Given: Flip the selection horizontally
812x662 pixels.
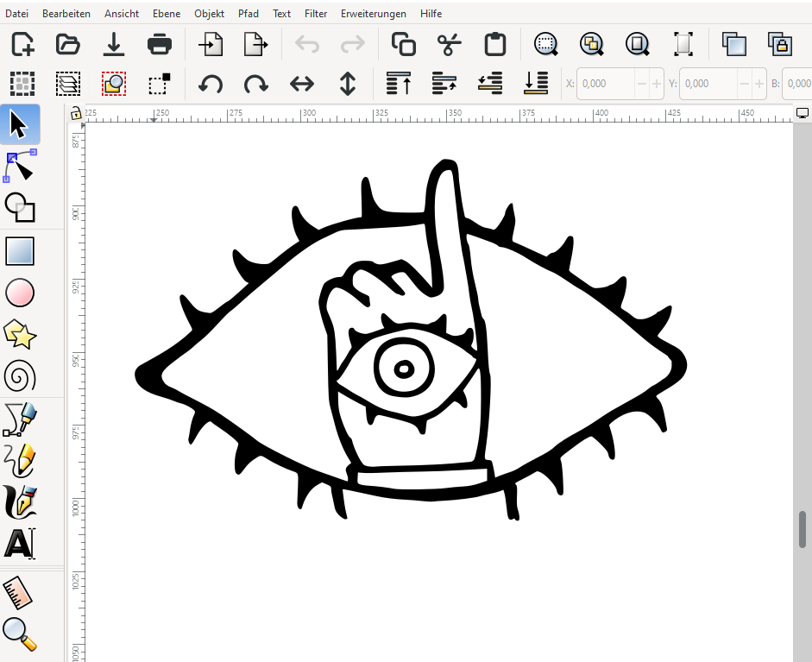Looking at the screenshot, I should [x=301, y=84].
